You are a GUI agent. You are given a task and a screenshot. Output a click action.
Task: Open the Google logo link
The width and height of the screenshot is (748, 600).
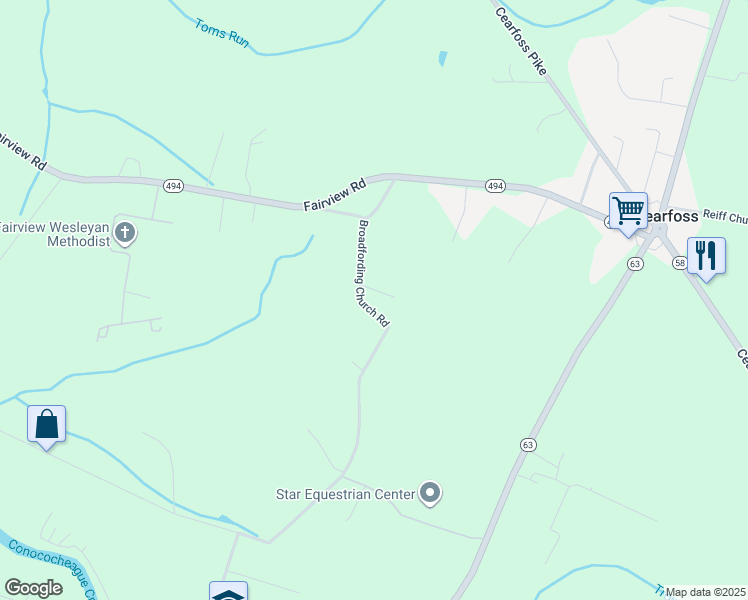[33, 588]
